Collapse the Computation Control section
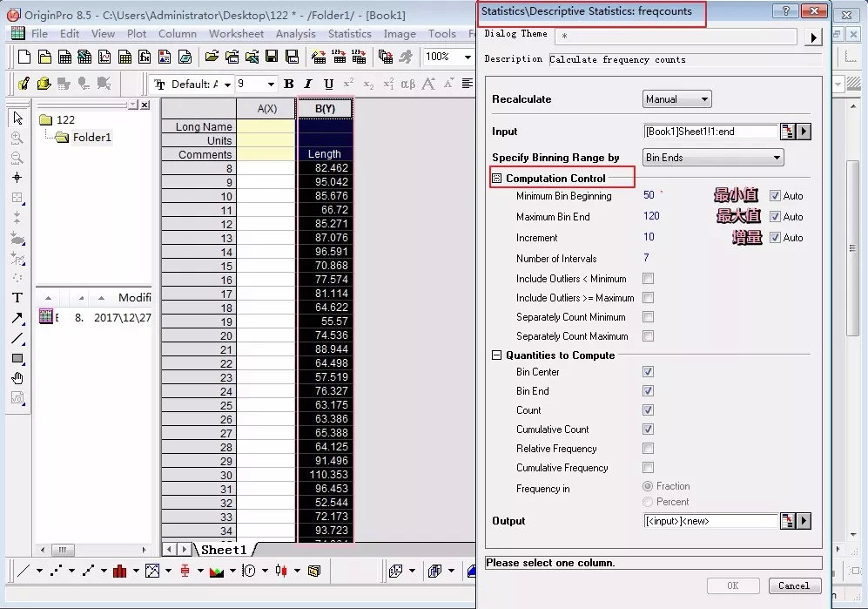 click(x=496, y=179)
